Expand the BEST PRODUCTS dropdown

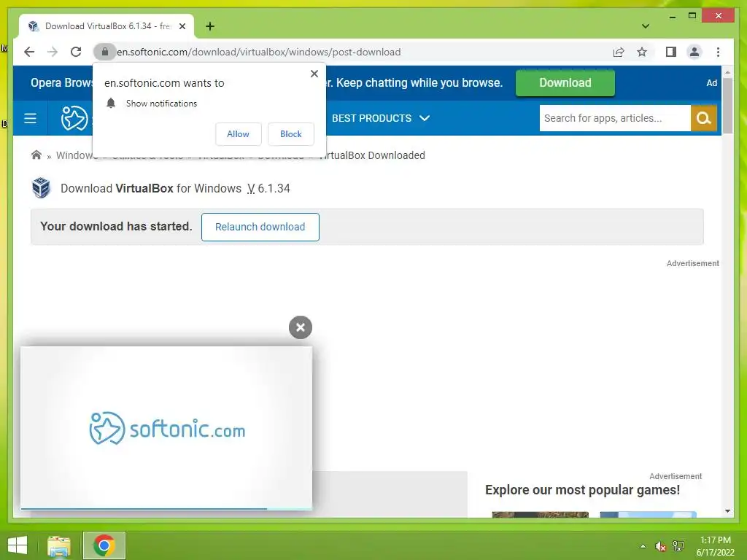point(381,118)
